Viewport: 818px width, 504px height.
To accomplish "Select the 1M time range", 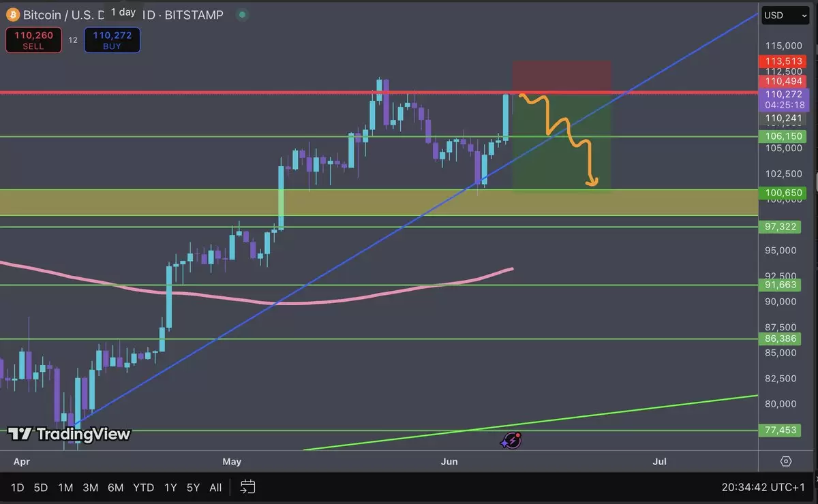I will coord(65,488).
